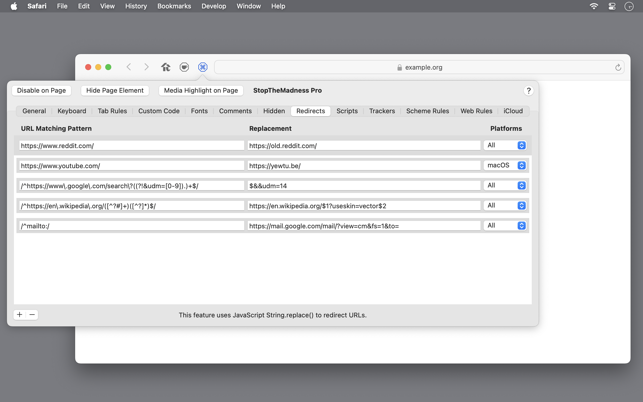This screenshot has width=643, height=402.
Task: Open the History menu
Action: click(136, 6)
